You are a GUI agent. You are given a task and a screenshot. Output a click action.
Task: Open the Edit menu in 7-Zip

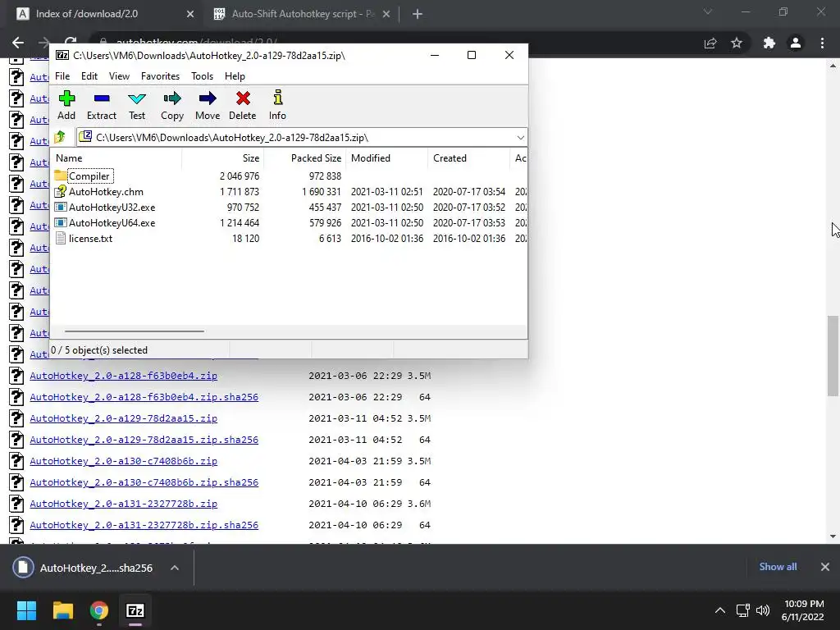tap(89, 76)
